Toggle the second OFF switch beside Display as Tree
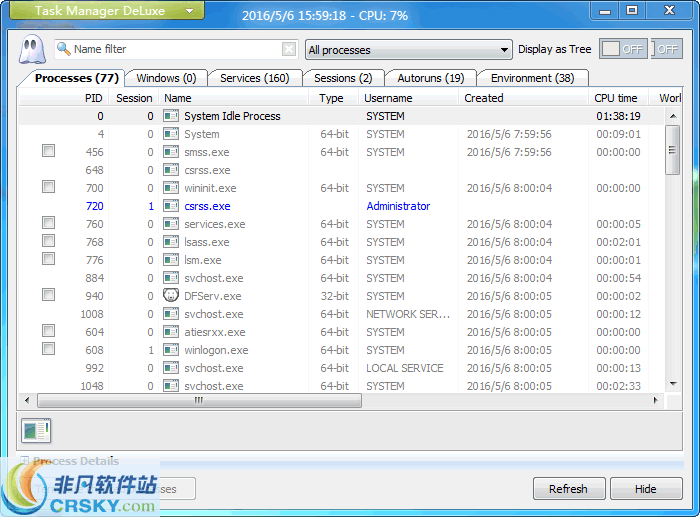The image size is (700, 517). tap(667, 49)
